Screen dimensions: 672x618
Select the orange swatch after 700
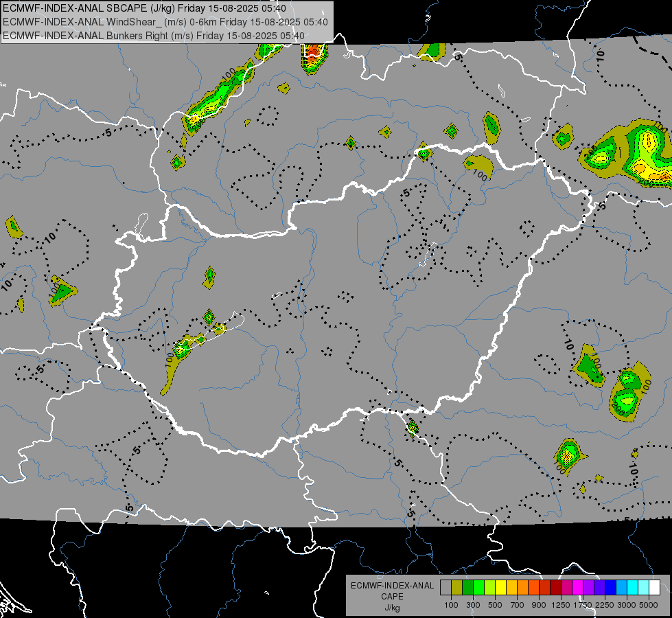pyautogui.click(x=523, y=588)
